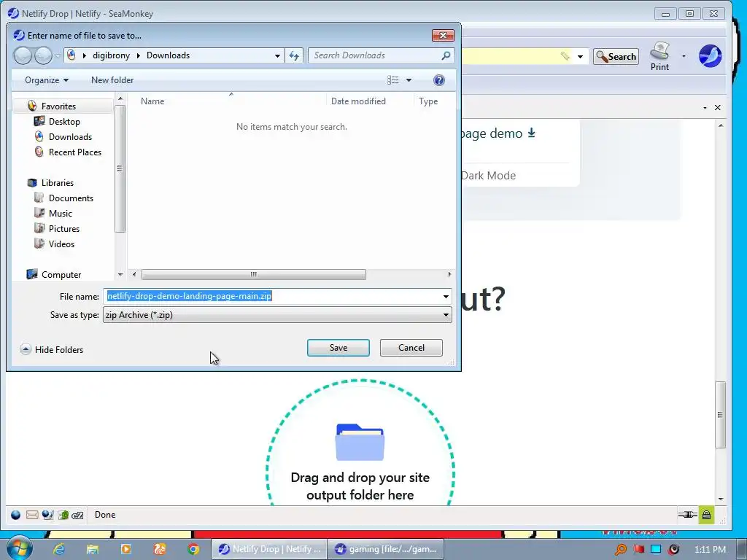The image size is (747, 560).
Task: Open the Pictures library
Action: 64,228
